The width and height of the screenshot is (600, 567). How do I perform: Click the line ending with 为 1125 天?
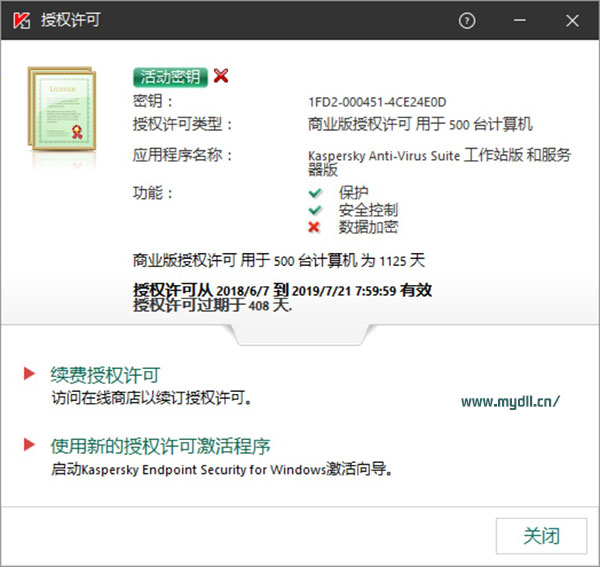(279, 261)
